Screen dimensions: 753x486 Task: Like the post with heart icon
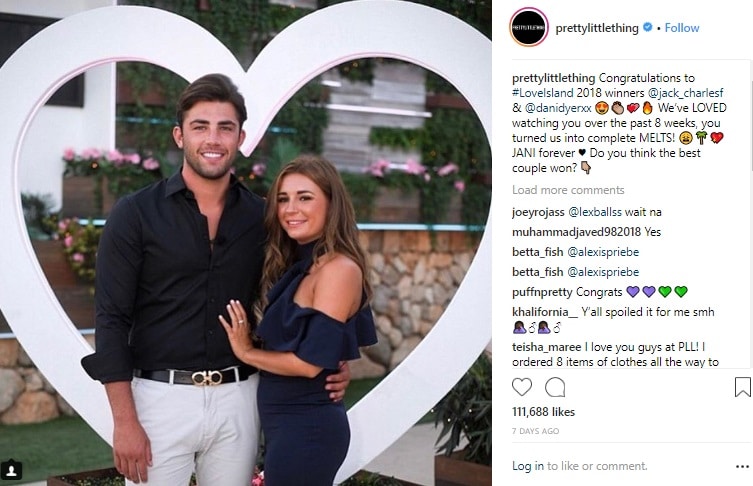pos(522,387)
